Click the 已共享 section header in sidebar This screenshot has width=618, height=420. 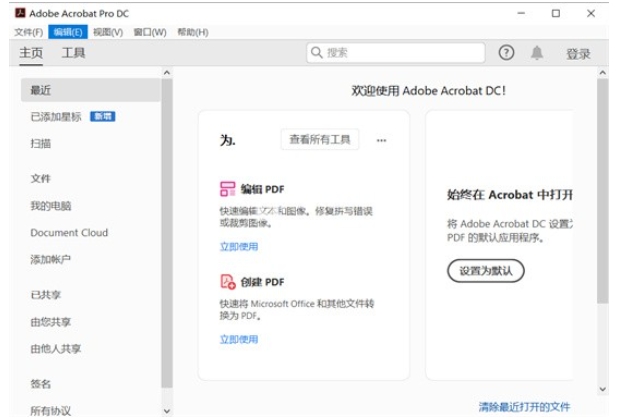pos(46,295)
